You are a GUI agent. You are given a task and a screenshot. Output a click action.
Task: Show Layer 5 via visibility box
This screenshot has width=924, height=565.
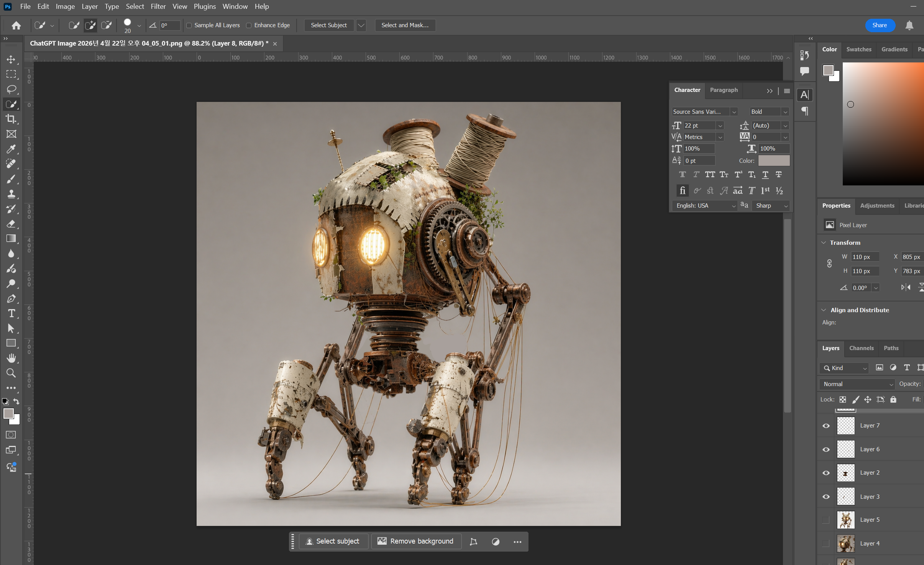click(x=826, y=520)
